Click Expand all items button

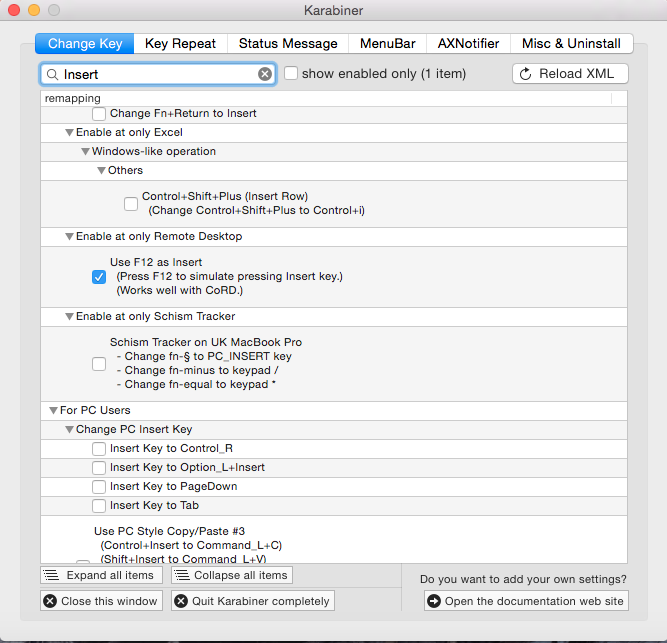click(x=102, y=575)
